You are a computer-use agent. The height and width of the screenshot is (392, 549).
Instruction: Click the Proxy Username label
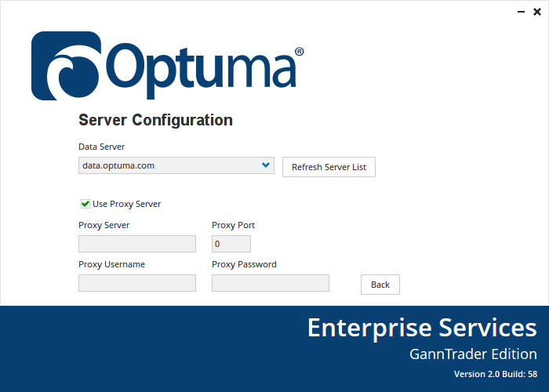pos(111,264)
